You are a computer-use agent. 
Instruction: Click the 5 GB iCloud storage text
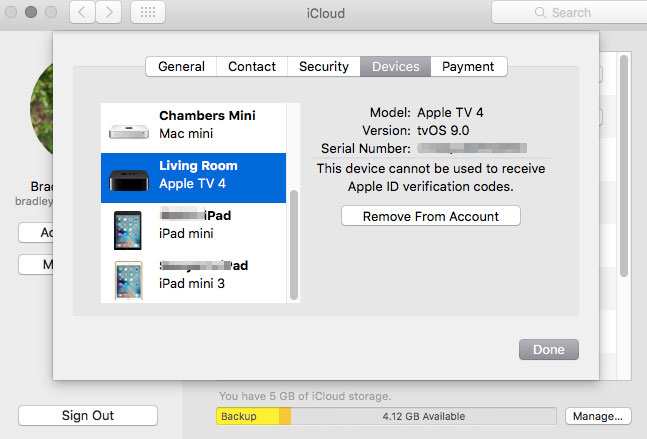[305, 396]
